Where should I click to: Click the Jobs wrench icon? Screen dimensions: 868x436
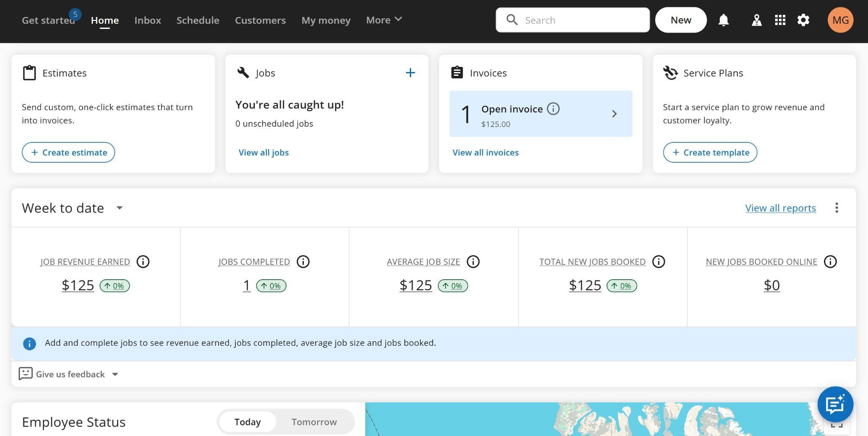coord(243,73)
